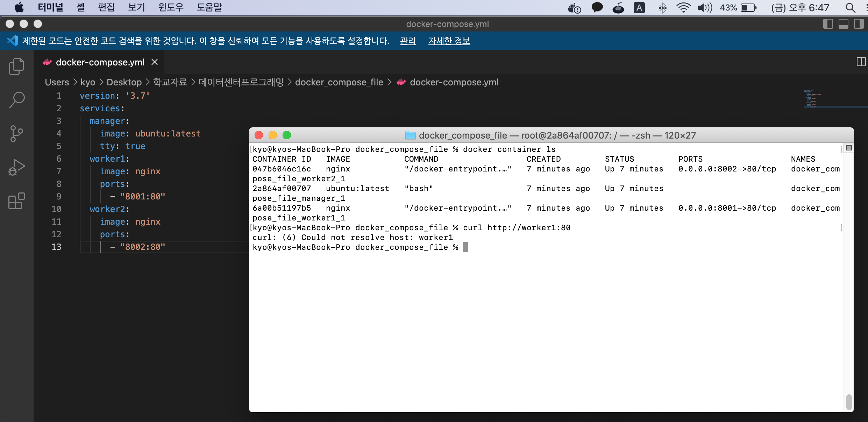The width and height of the screenshot is (868, 422).
Task: Click the battery status icon
Action: click(748, 7)
